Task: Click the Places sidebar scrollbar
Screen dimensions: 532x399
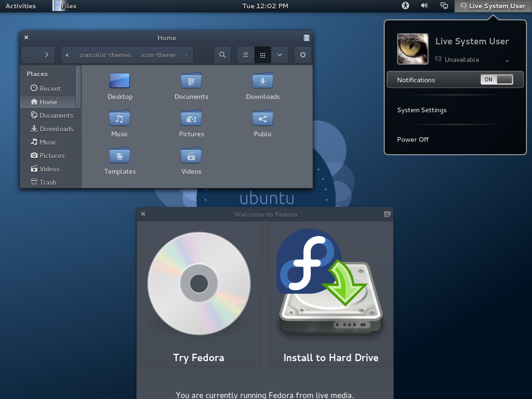Action: tap(79, 87)
